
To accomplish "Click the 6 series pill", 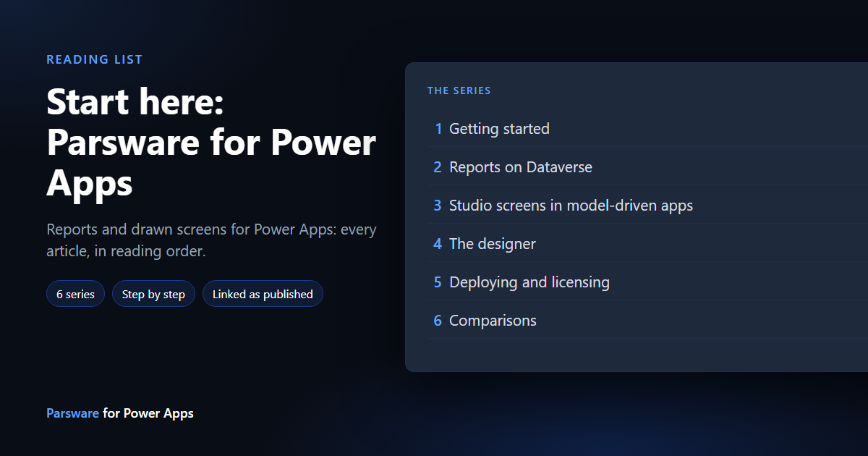I will click(76, 294).
